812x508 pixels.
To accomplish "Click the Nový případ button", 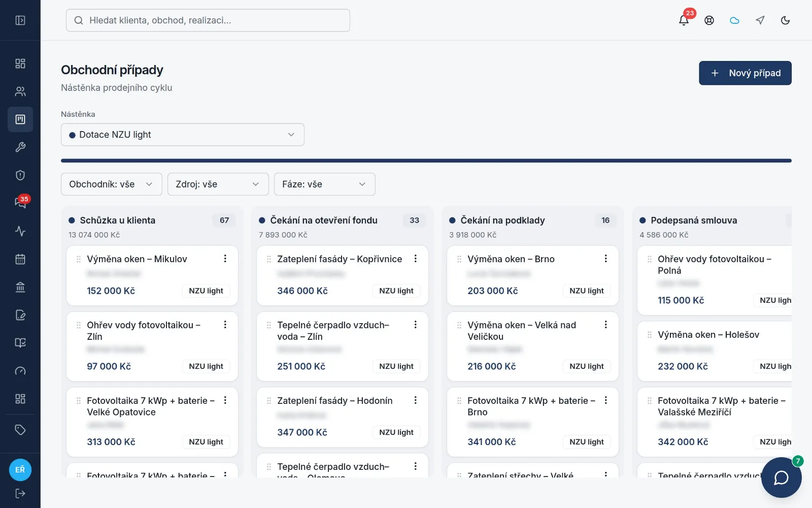I will click(x=745, y=73).
